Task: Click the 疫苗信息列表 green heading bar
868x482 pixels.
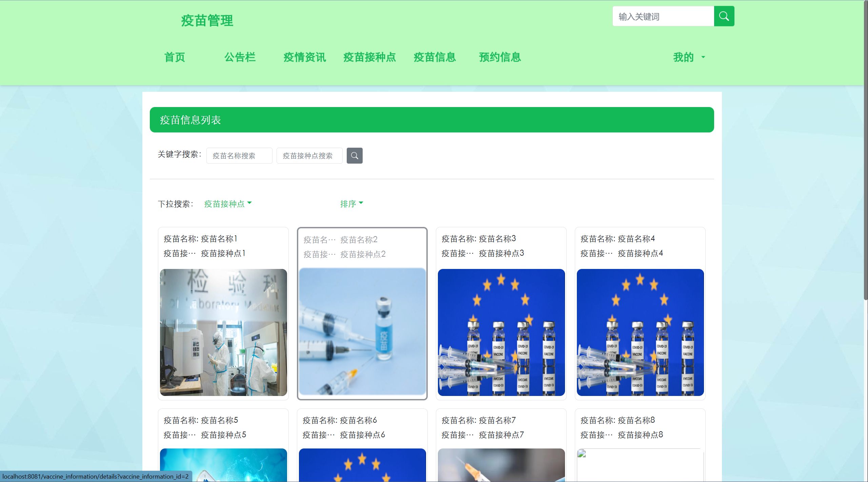Action: coord(432,120)
